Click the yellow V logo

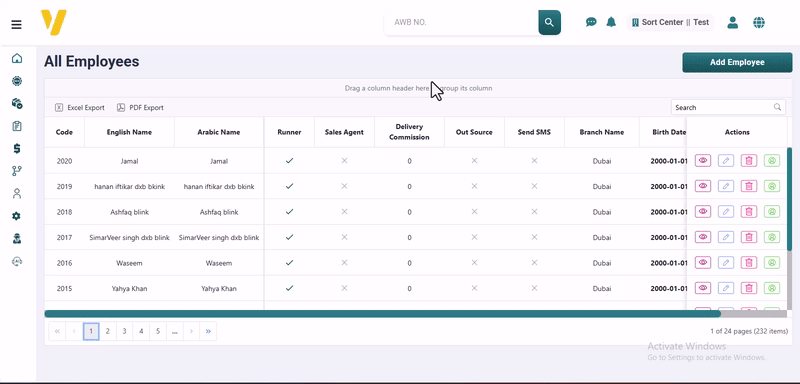[54, 23]
